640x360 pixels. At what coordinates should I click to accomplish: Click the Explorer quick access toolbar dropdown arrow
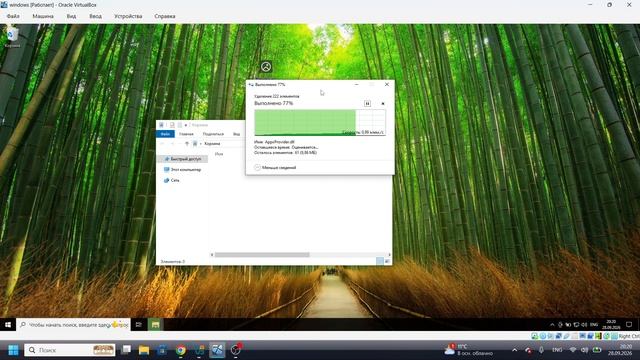pyautogui.click(x=186, y=125)
